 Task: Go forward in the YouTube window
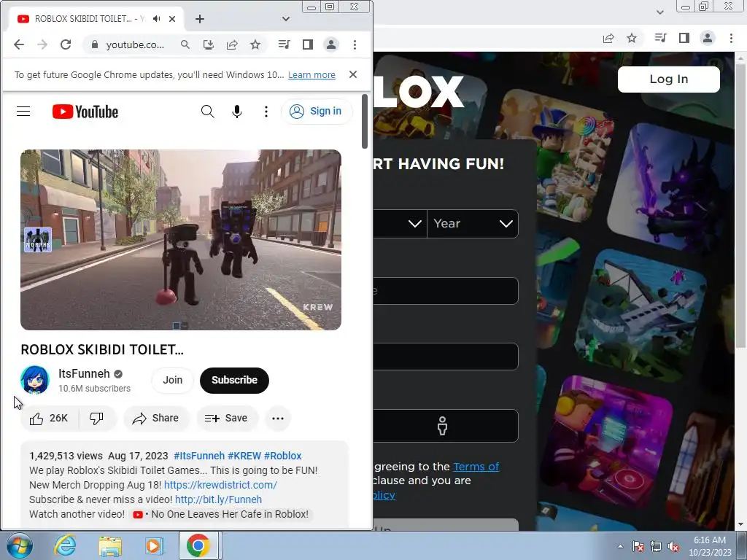[42, 44]
